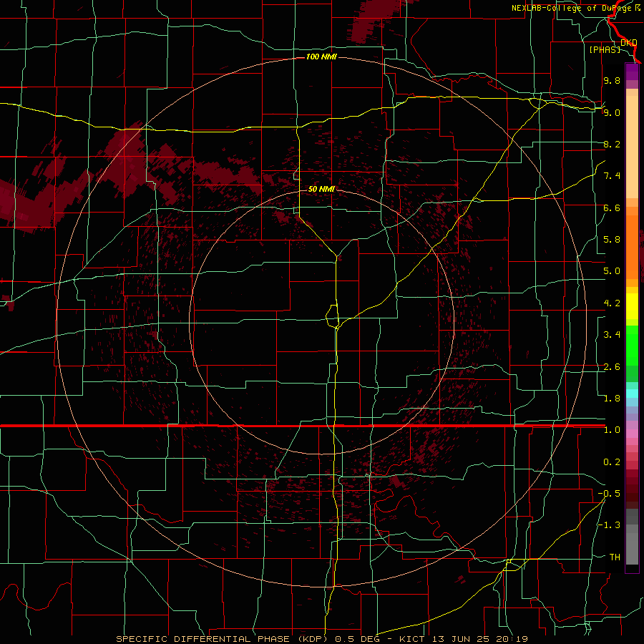
Task: Click the DKD label above the legend
Action: coord(629,42)
